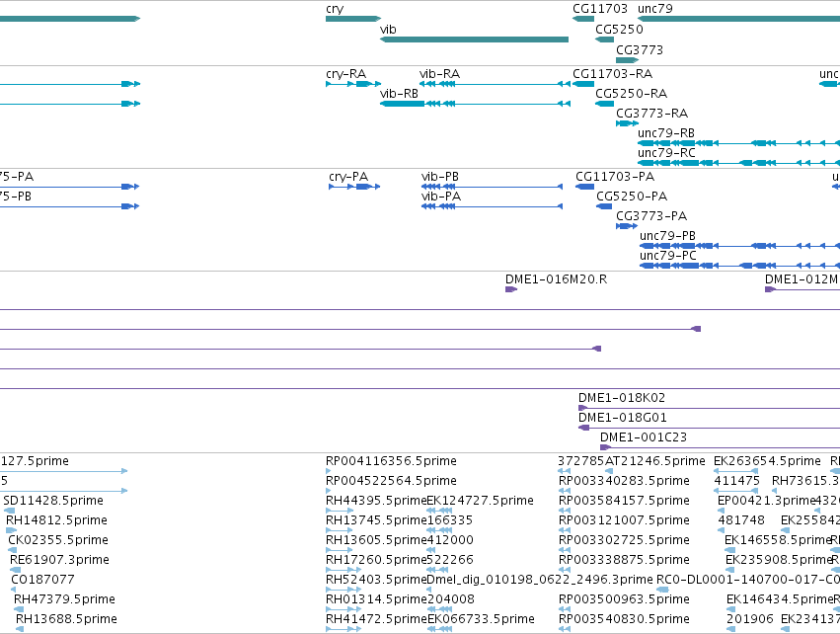Select the DME1-018G01 clone label
This screenshot has height=634, width=840.
[623, 418]
